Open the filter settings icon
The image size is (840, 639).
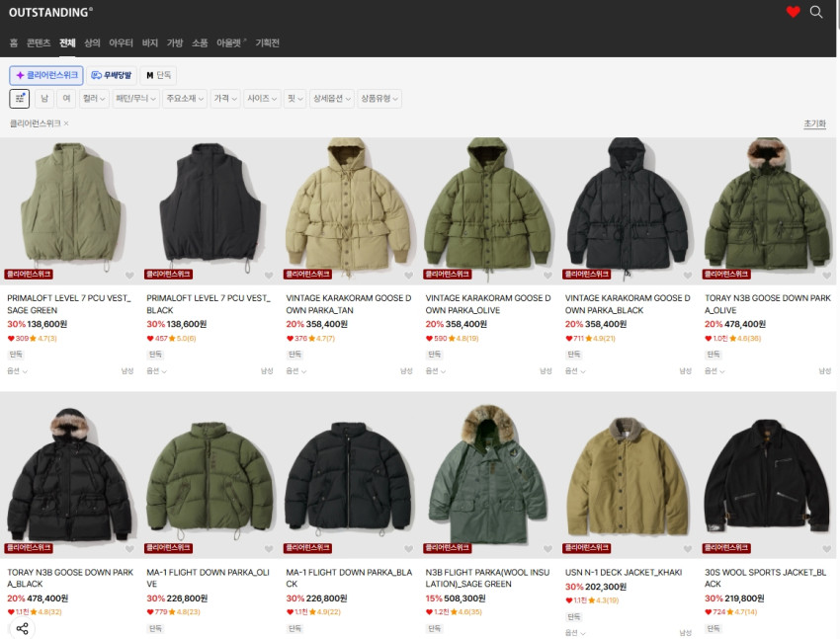click(x=20, y=99)
